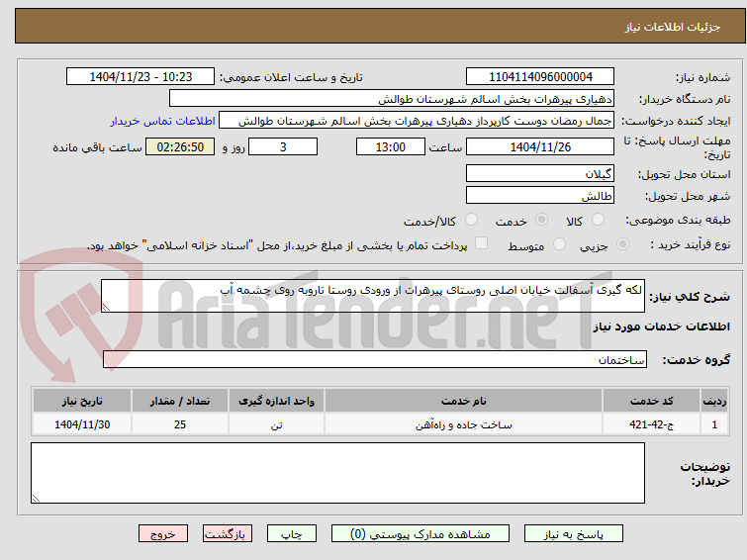This screenshot has width=747, height=560.
Task: Select the متوسط purchase type radio
Action: [x=559, y=244]
